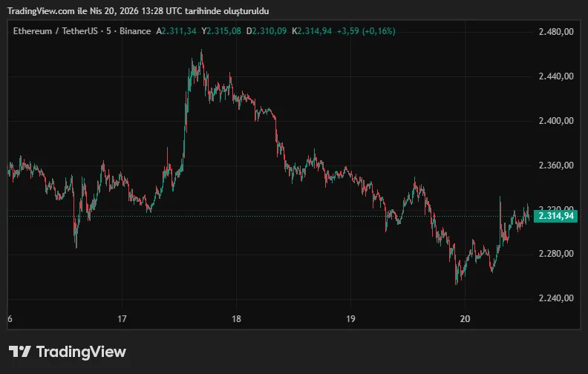Click date 19 on the time axis
Screen dimensions: 588x374
[351, 320]
